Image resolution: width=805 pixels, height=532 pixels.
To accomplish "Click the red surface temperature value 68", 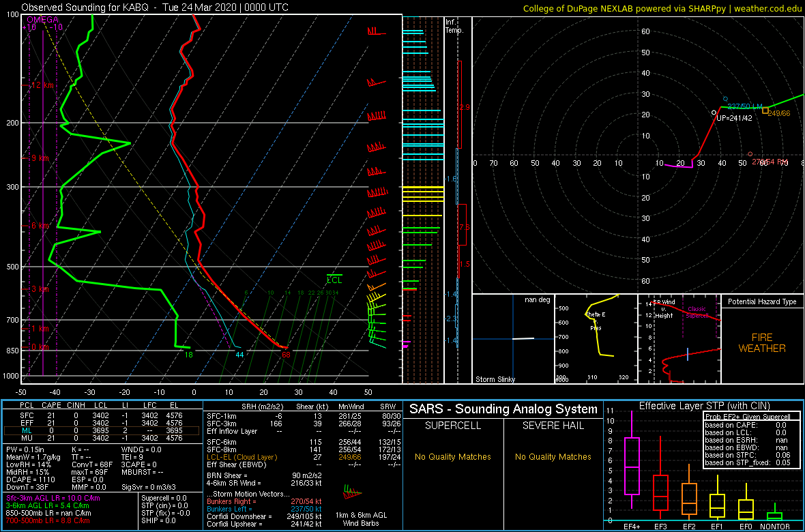I will tap(286, 354).
